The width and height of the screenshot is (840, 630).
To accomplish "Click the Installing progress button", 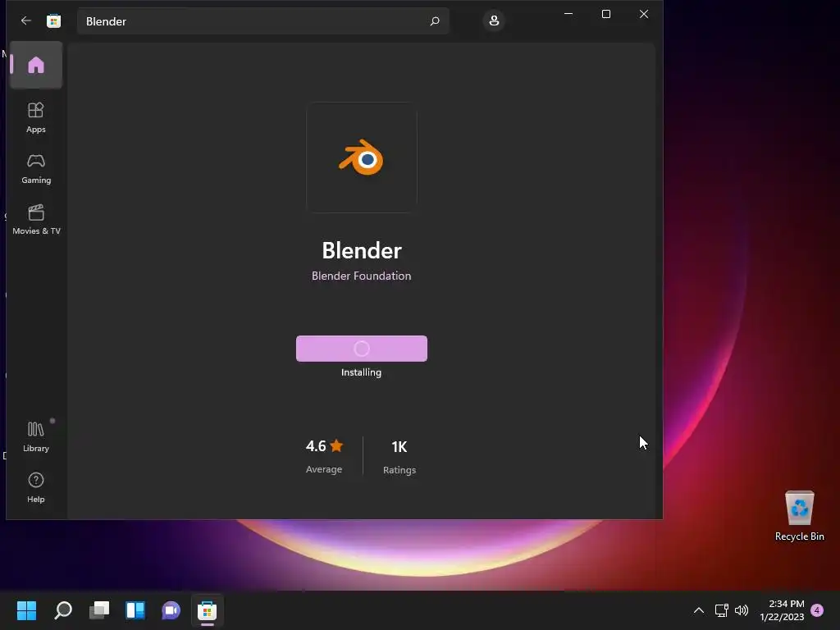I will 362,349.
